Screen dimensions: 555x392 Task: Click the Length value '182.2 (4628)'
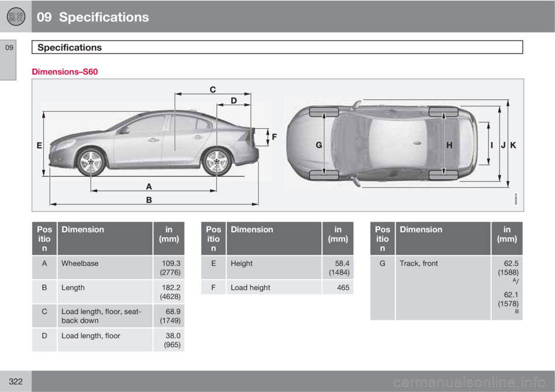pyautogui.click(x=169, y=292)
